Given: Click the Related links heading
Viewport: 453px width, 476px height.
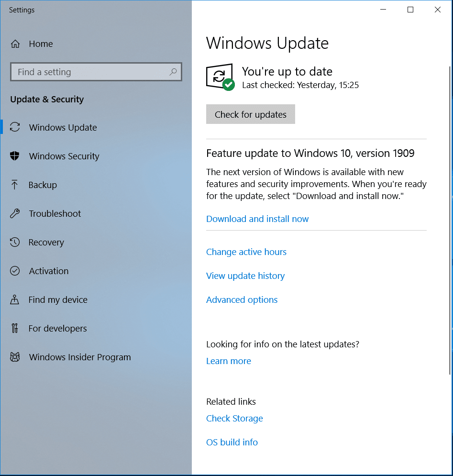Looking at the screenshot, I should point(231,402).
